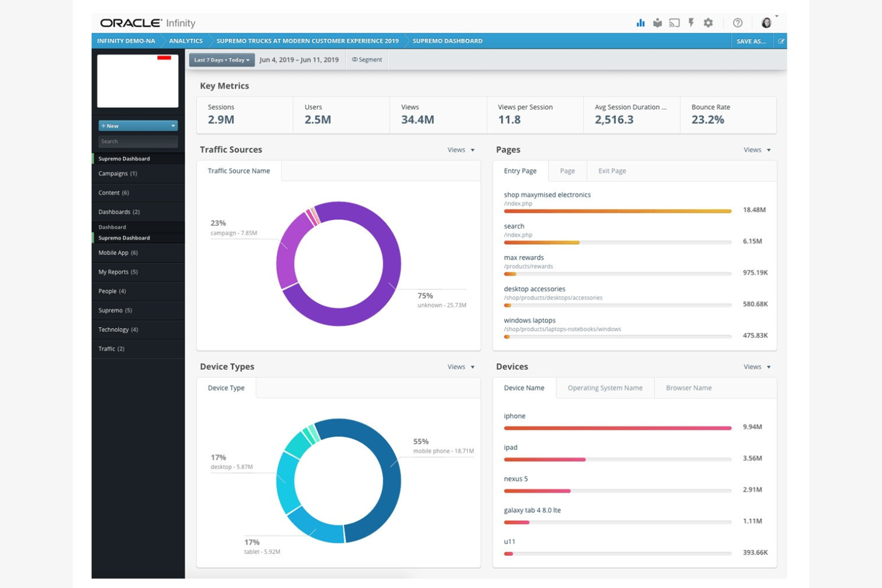Screen dimensions: 882x588
Task: Expand the Mobile App (6) sidebar folder
Action: (x=138, y=253)
